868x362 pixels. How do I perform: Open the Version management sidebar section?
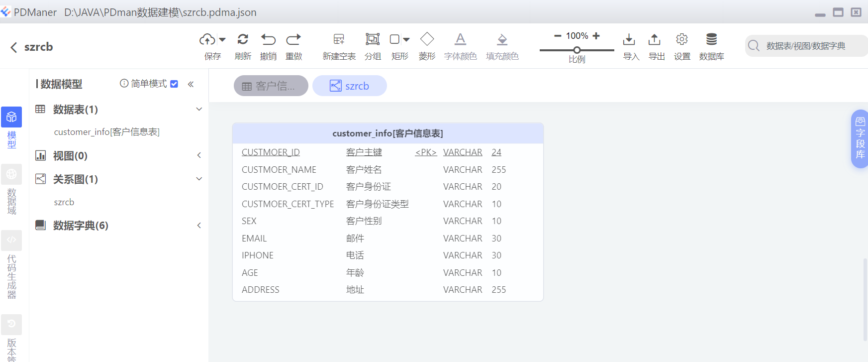click(x=11, y=338)
